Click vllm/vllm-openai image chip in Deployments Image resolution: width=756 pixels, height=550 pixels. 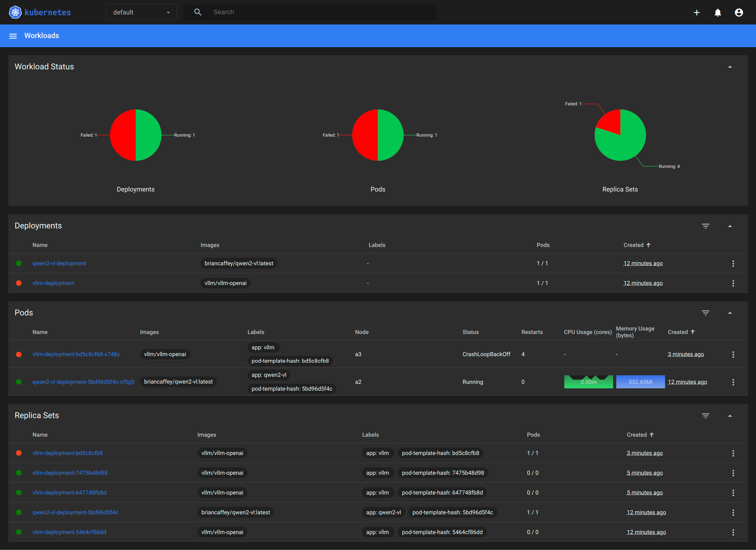[x=225, y=283]
